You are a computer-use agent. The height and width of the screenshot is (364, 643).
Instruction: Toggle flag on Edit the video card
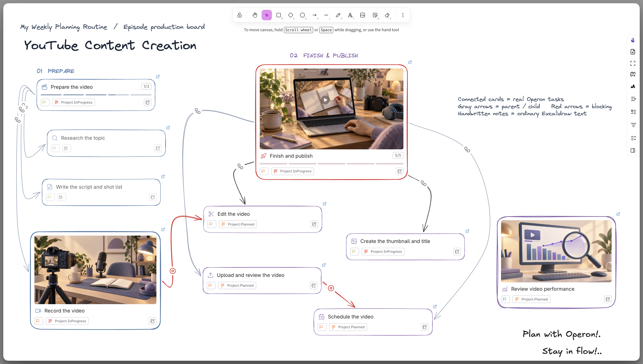(x=212, y=224)
